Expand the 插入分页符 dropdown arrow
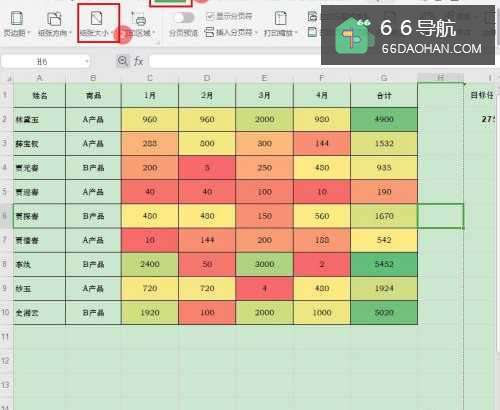 (256, 33)
